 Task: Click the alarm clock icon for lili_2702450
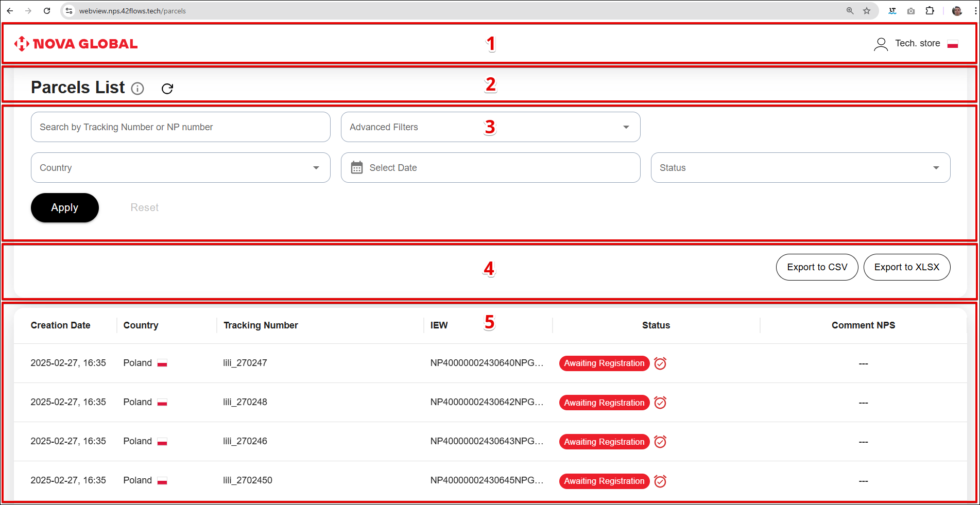[x=660, y=481]
